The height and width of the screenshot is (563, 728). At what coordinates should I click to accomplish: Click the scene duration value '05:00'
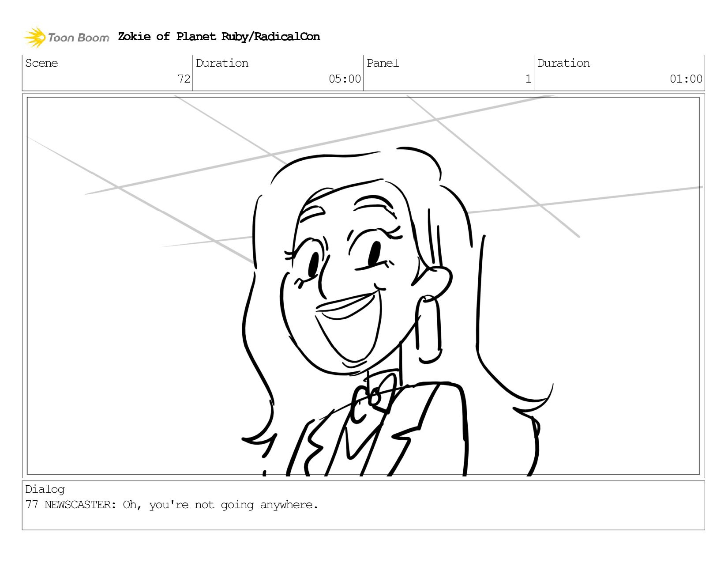click(345, 79)
